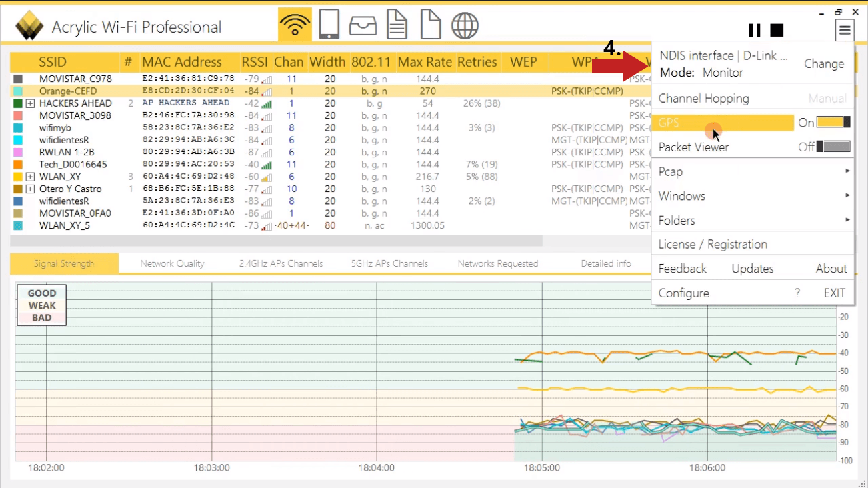Switch to Signal Strength tab
Image resolution: width=868 pixels, height=488 pixels.
point(64,263)
